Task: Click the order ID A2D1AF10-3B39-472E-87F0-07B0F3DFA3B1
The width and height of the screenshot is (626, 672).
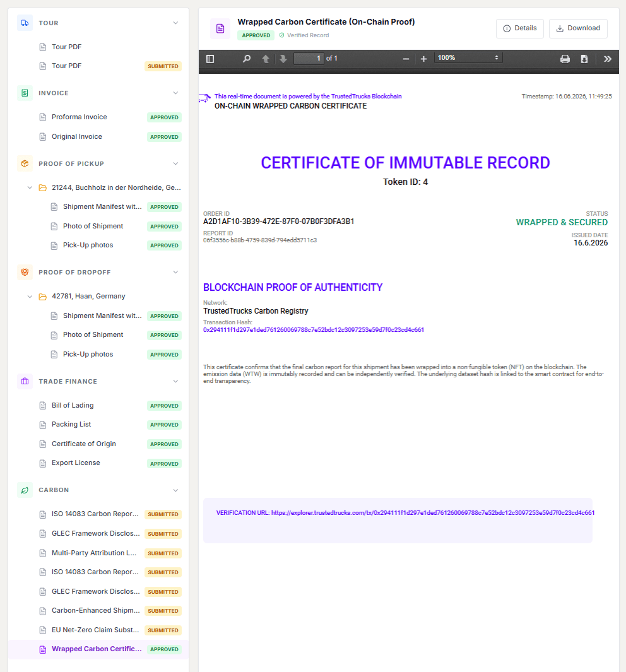Action: pos(278,221)
